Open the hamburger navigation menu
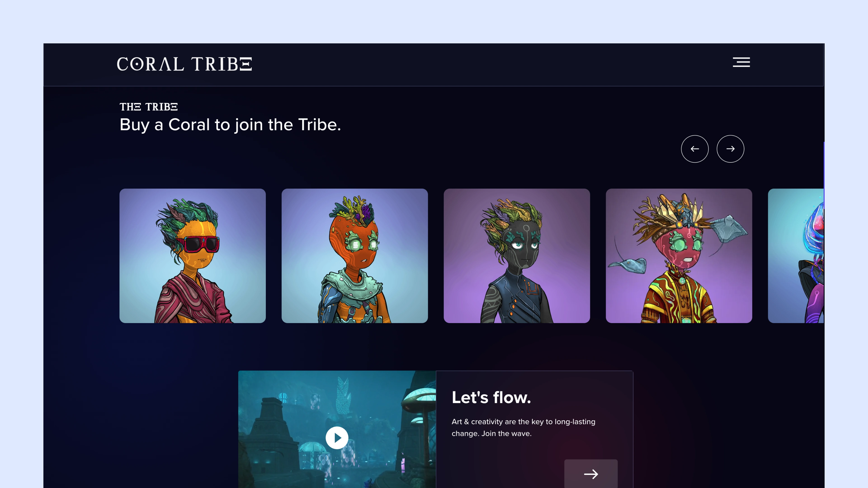 tap(741, 62)
